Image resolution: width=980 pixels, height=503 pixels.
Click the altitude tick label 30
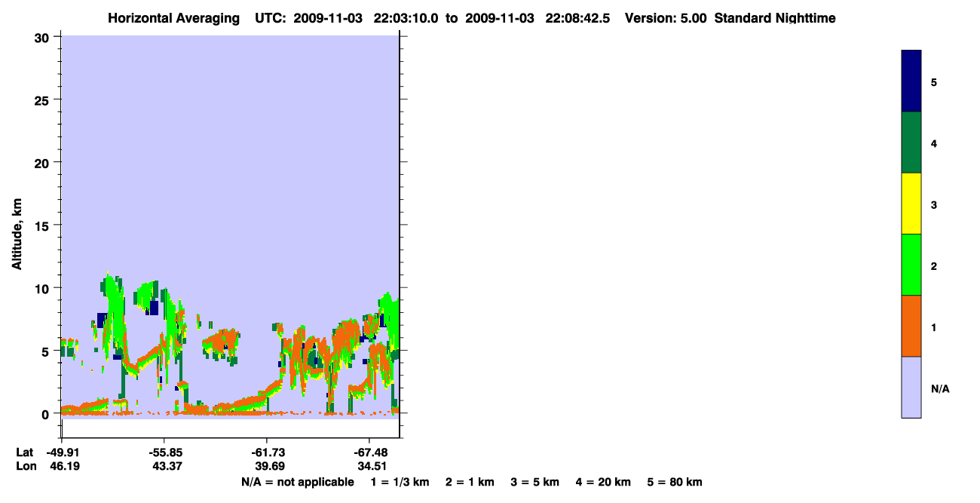click(44, 36)
